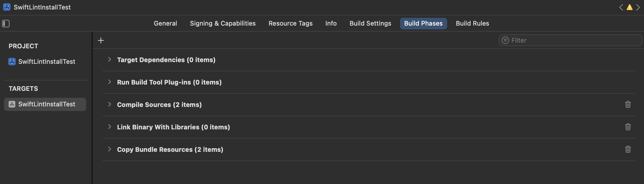Expand Link Binary With Libraries section
The width and height of the screenshot is (644, 184).
click(109, 127)
